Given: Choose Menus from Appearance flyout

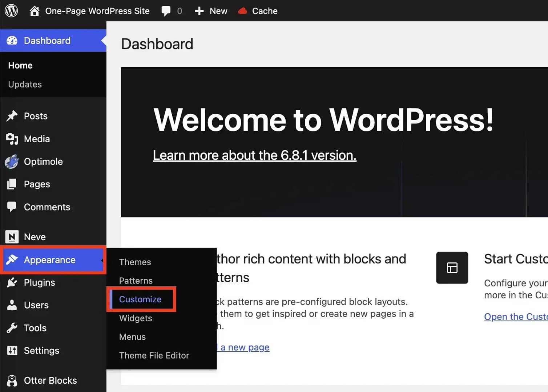Looking at the screenshot, I should [x=132, y=337].
